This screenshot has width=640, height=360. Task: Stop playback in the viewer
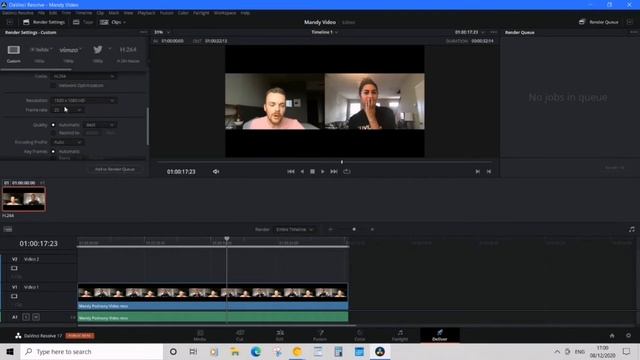pyautogui.click(x=312, y=172)
